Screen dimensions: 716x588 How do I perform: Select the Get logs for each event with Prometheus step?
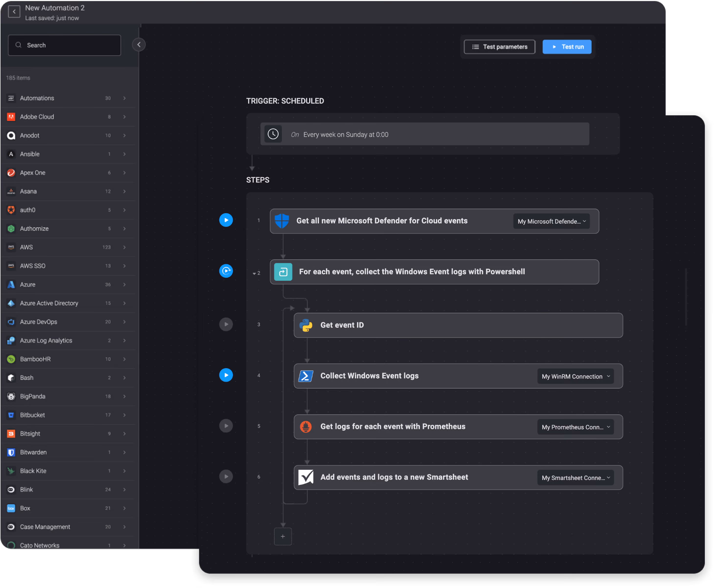459,427
